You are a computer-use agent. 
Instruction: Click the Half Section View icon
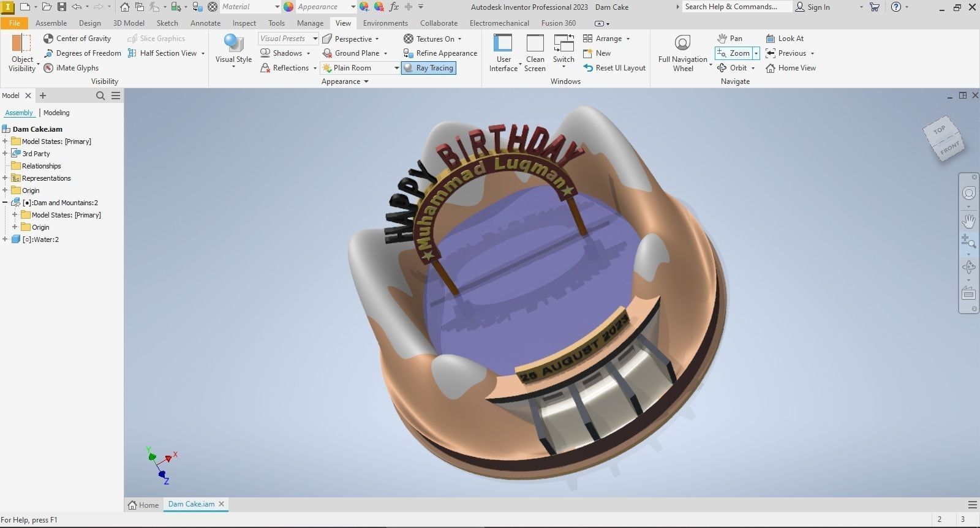(x=132, y=53)
